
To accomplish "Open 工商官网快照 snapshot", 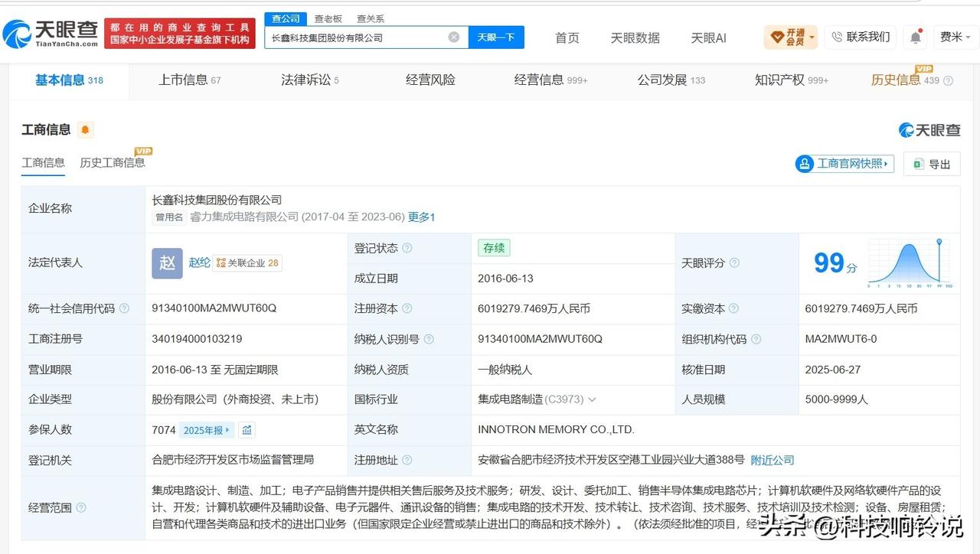I will coord(844,164).
